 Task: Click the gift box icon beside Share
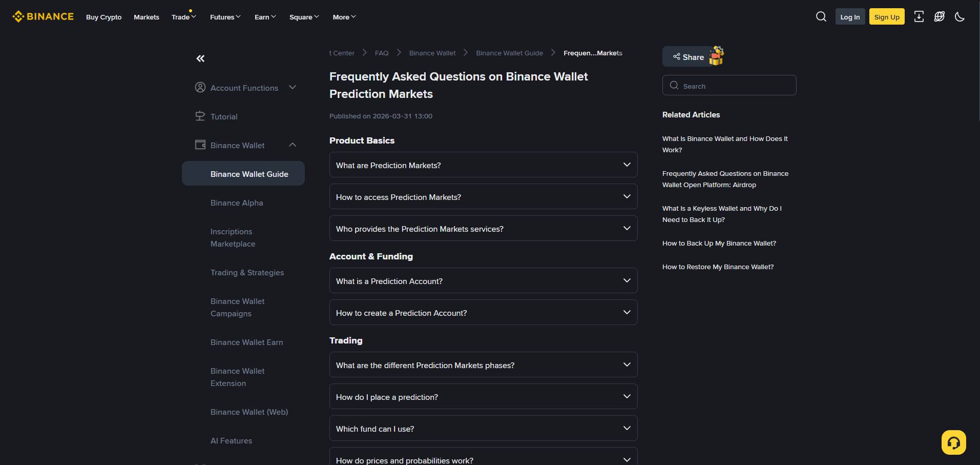coord(716,55)
